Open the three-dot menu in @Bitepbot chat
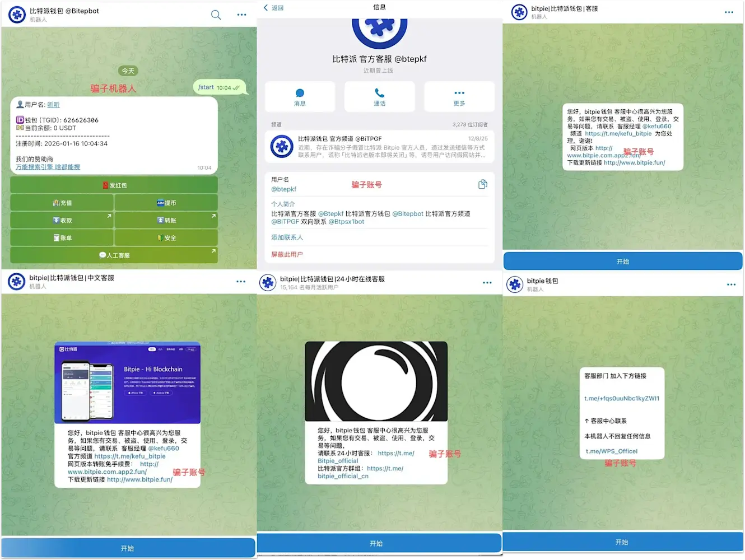This screenshot has height=560, width=745. click(241, 15)
